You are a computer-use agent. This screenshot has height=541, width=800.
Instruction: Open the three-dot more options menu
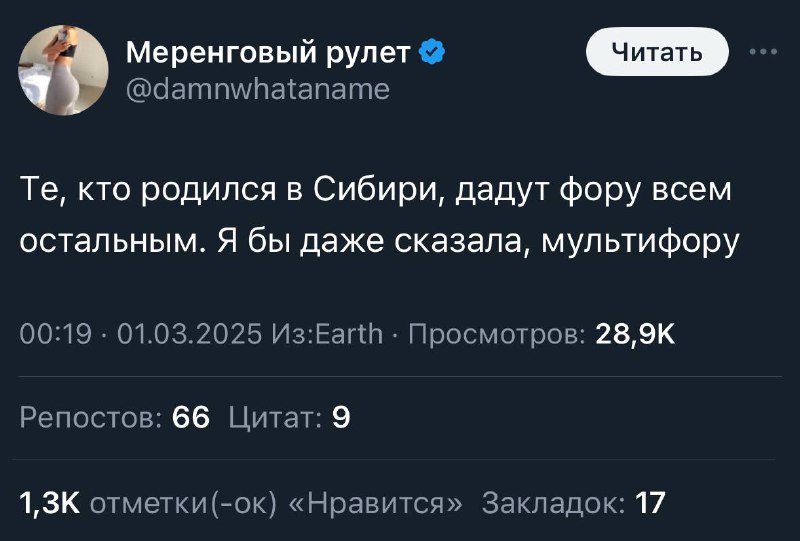click(763, 52)
